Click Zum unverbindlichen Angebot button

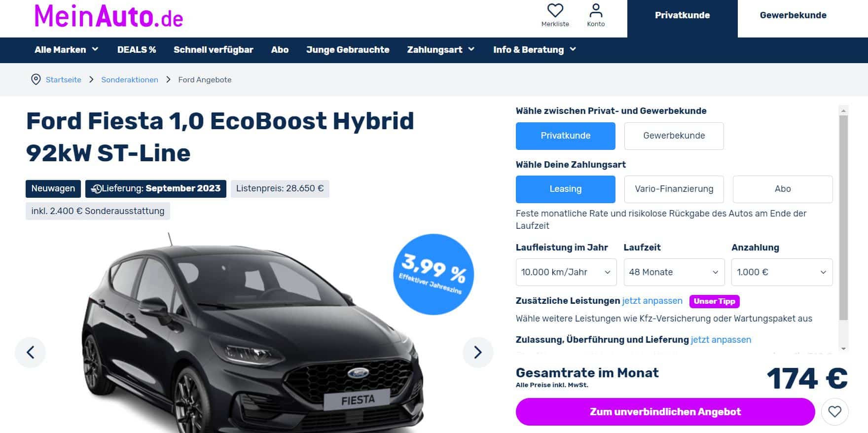tap(665, 412)
